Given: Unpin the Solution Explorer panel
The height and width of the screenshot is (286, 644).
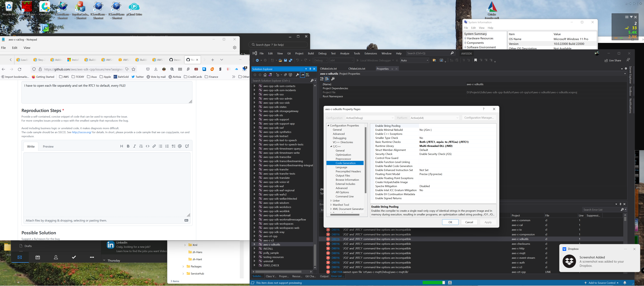Looking at the screenshot, I should click(x=310, y=69).
